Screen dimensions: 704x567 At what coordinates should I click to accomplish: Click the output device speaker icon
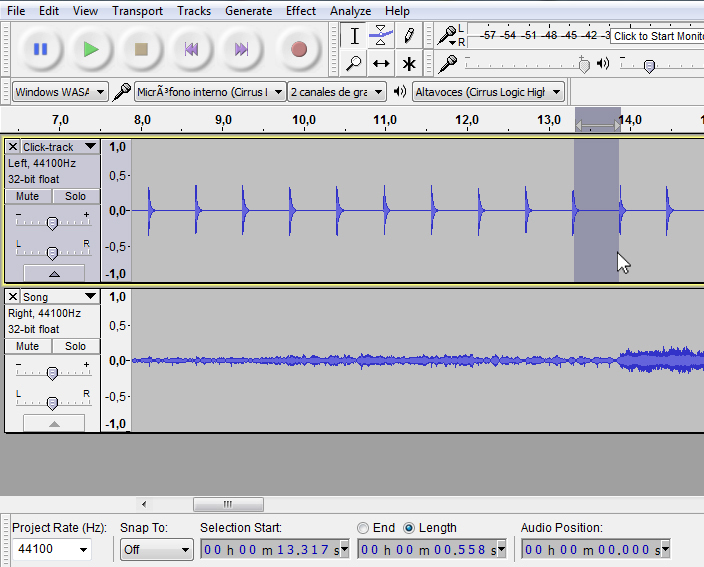pos(400,92)
